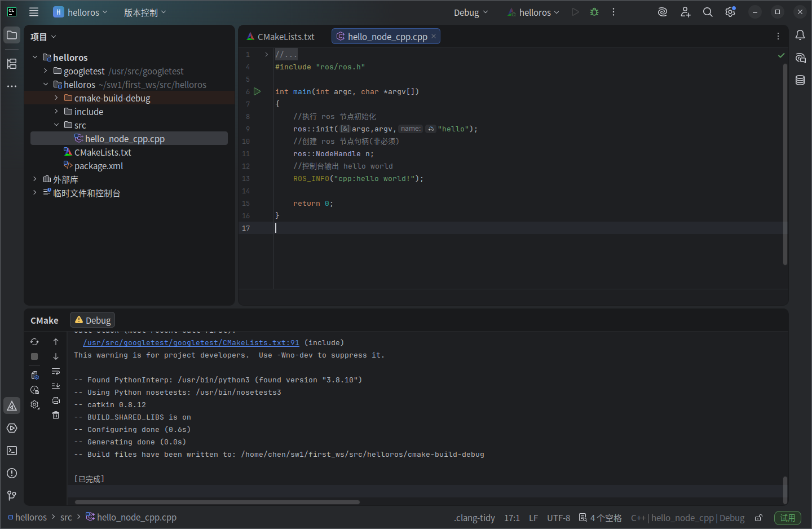This screenshot has height=529, width=812.
Task: Click C++ hello_node_cpp Debug context widget
Action: 687,518
